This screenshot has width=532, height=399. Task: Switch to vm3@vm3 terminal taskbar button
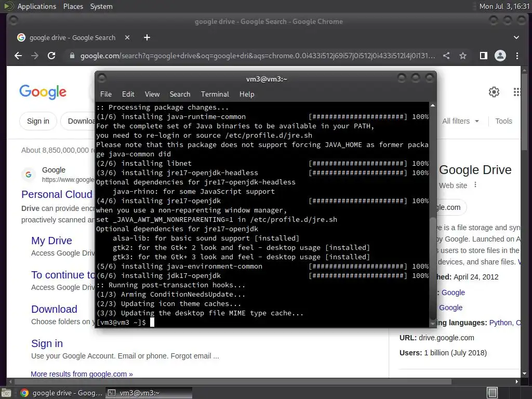coord(149,393)
